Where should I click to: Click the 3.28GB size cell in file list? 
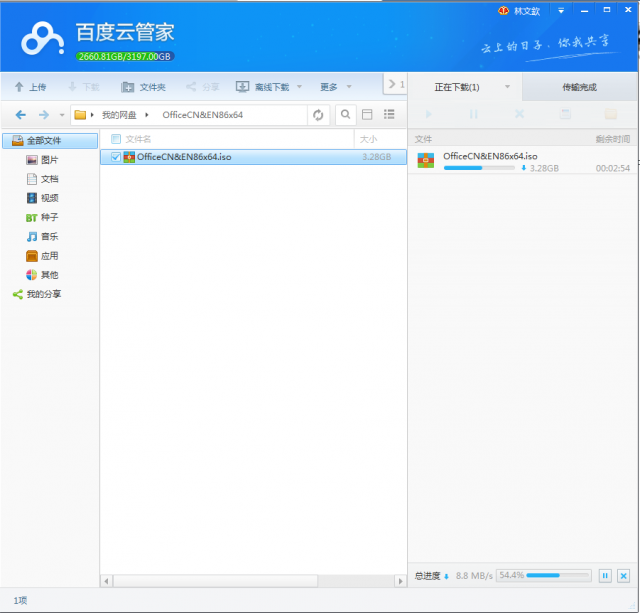377,157
